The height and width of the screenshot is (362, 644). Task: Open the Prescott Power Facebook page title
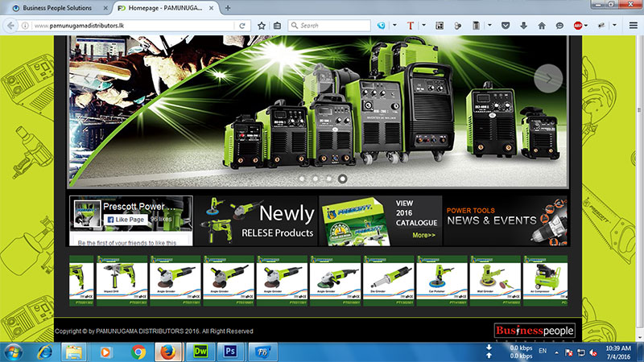(139, 207)
